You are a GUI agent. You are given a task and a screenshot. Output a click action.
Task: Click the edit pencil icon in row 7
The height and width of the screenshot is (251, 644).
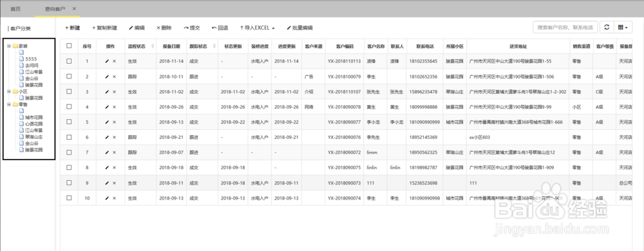pyautogui.click(x=107, y=152)
